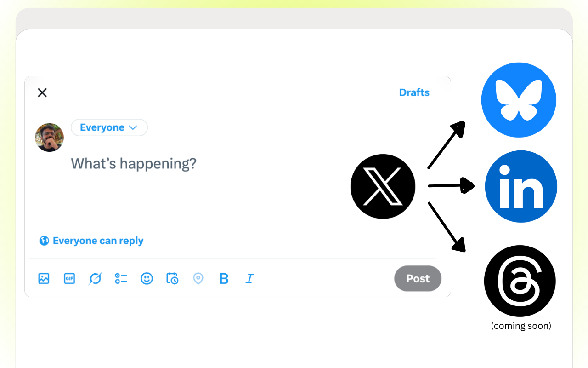Viewport: 588px width, 368px height.
Task: Insert a GIF using the GIF icon
Action: point(69,278)
